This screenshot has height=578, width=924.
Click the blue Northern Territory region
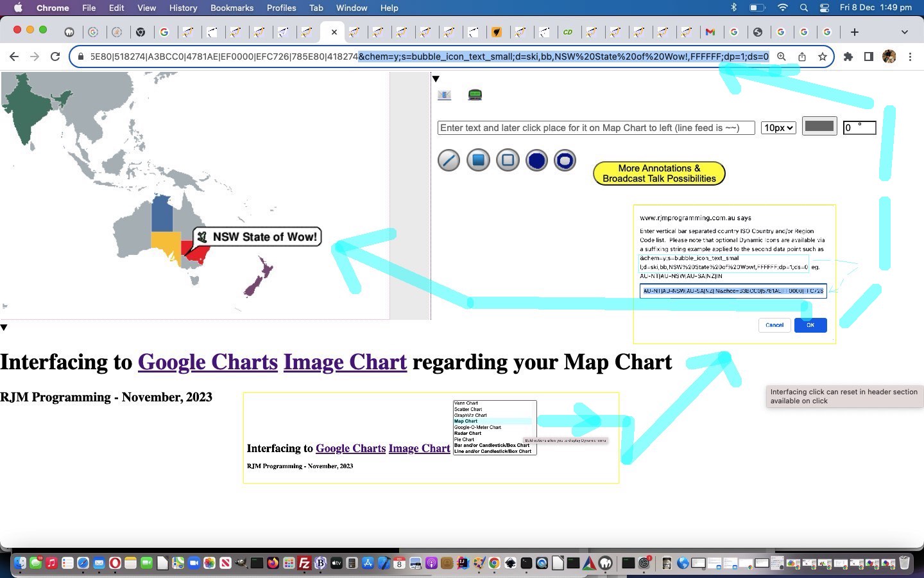162,214
